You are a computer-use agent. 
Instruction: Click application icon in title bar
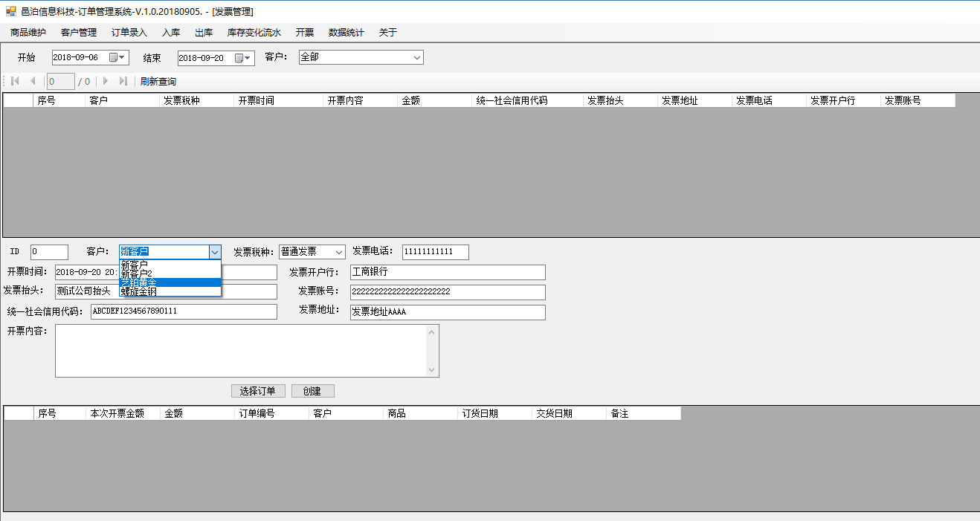coord(10,11)
